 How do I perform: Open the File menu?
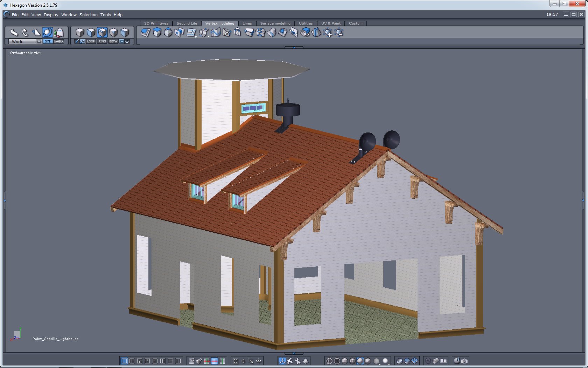[15, 15]
